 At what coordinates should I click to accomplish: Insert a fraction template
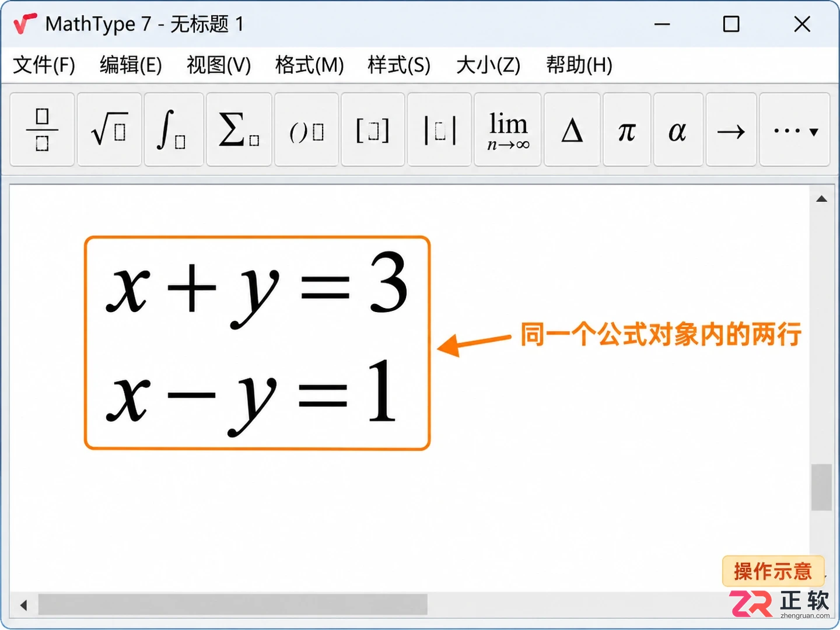[x=42, y=129]
